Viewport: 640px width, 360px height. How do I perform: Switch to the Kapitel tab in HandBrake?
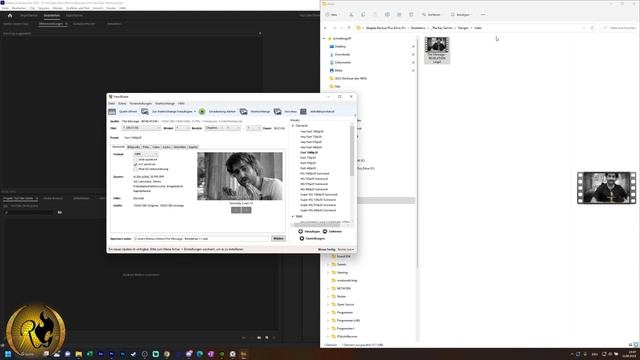[193, 147]
